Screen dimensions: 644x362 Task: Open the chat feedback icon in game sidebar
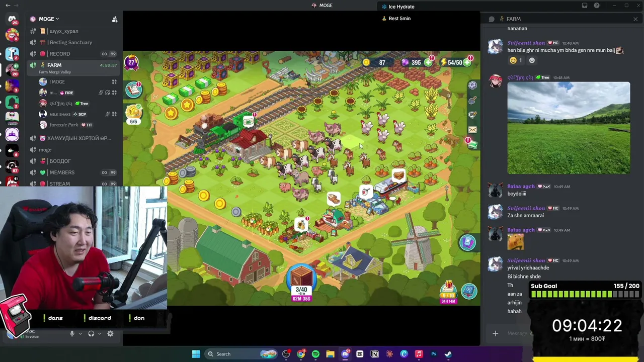coord(472,115)
